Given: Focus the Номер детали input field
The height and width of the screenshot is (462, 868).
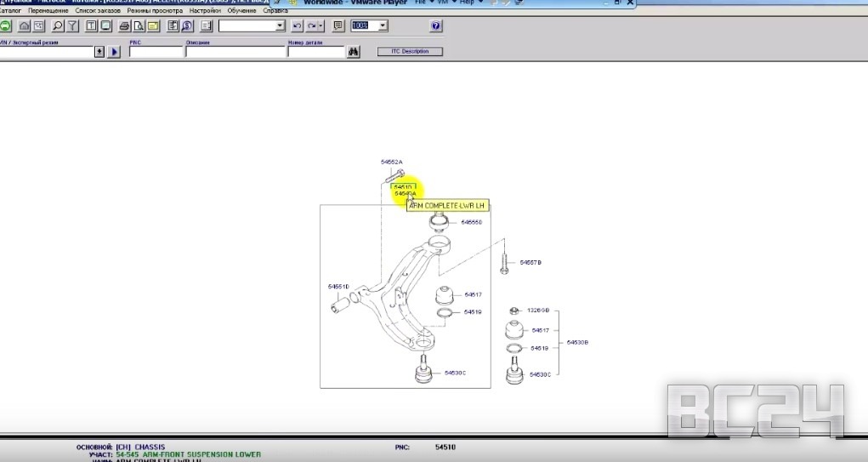Looking at the screenshot, I should (315, 52).
